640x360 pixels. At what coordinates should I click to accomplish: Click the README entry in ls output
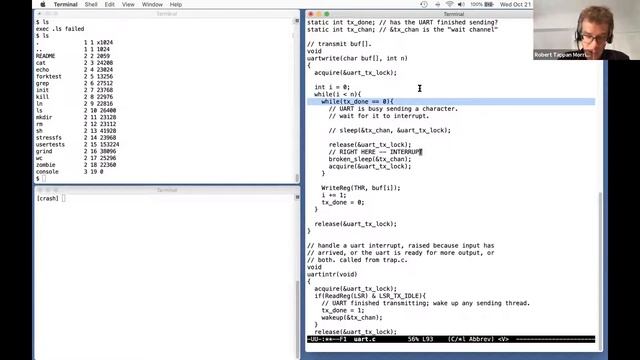tap(45, 56)
